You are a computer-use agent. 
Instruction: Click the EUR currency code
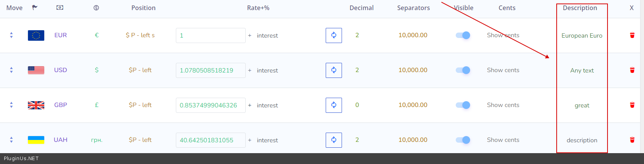(61, 35)
